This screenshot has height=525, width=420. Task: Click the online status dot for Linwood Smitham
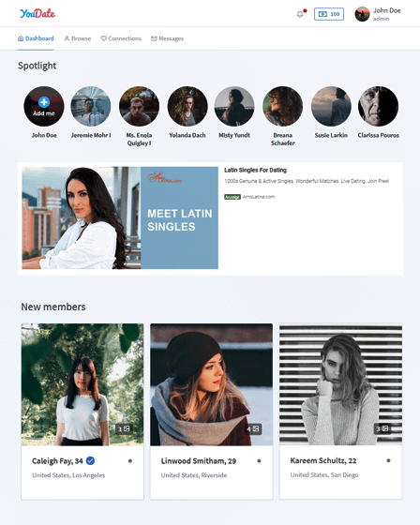259,460
